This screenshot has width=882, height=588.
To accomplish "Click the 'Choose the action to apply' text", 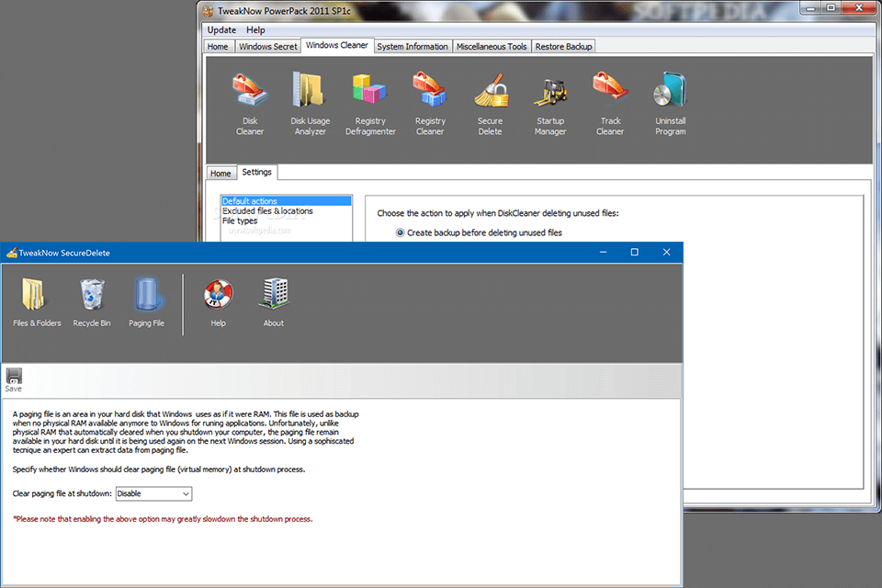I will coord(498,213).
